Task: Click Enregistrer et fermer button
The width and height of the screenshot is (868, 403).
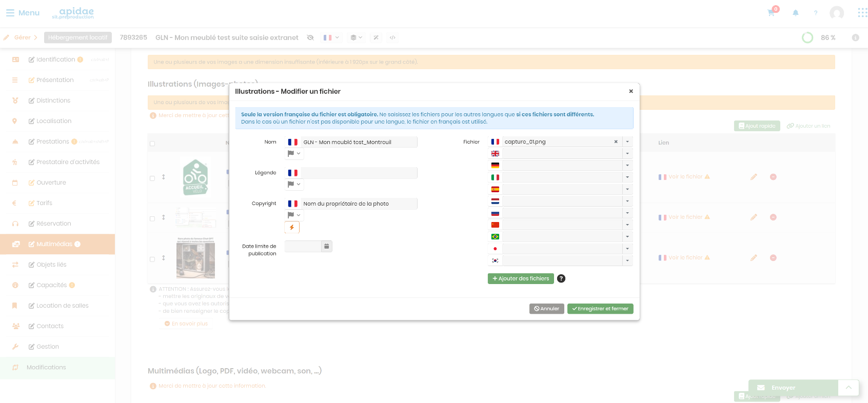Action: 600,309
